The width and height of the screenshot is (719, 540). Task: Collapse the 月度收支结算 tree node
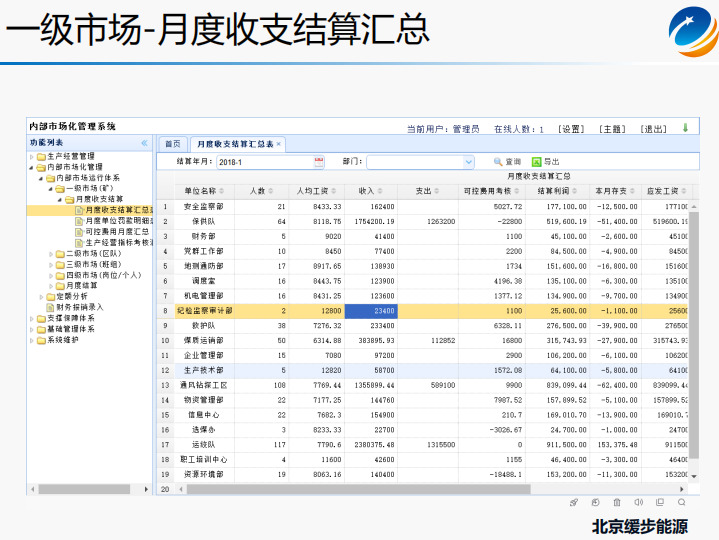click(60, 200)
